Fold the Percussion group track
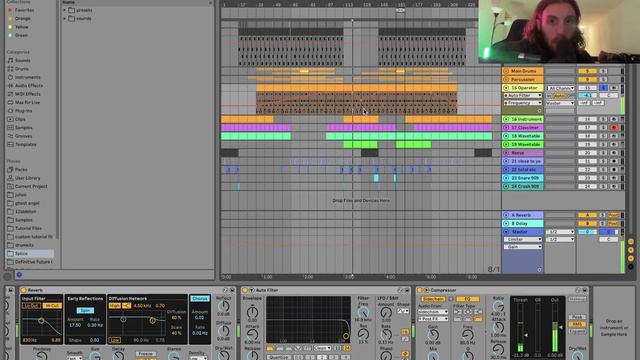This screenshot has width=640, height=360. [506, 80]
